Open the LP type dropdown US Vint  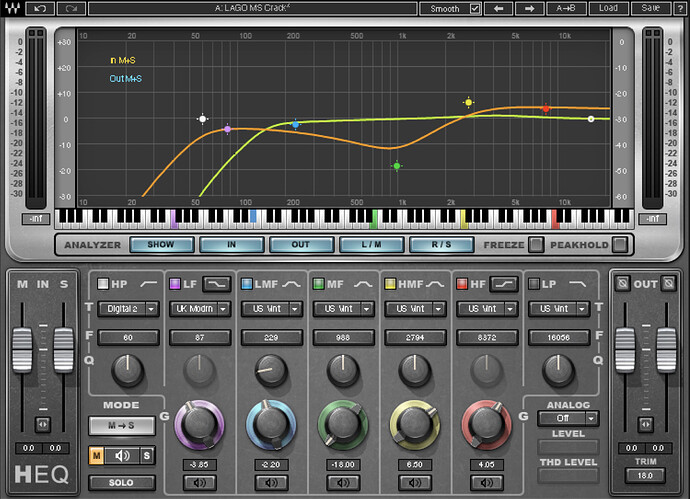point(558,309)
